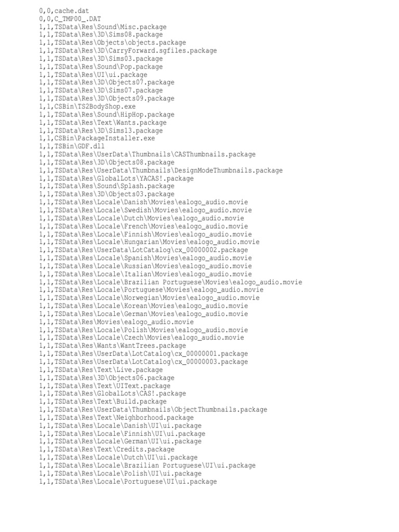Click the cx_00000002.package entry
This screenshot has height=532, width=399.
pyautogui.click(x=143, y=250)
